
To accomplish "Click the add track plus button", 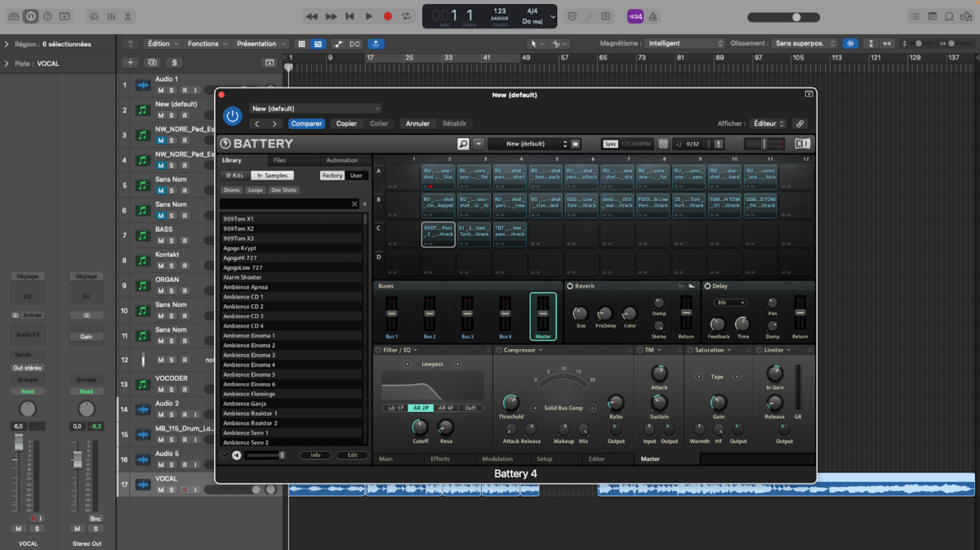I will pos(130,62).
